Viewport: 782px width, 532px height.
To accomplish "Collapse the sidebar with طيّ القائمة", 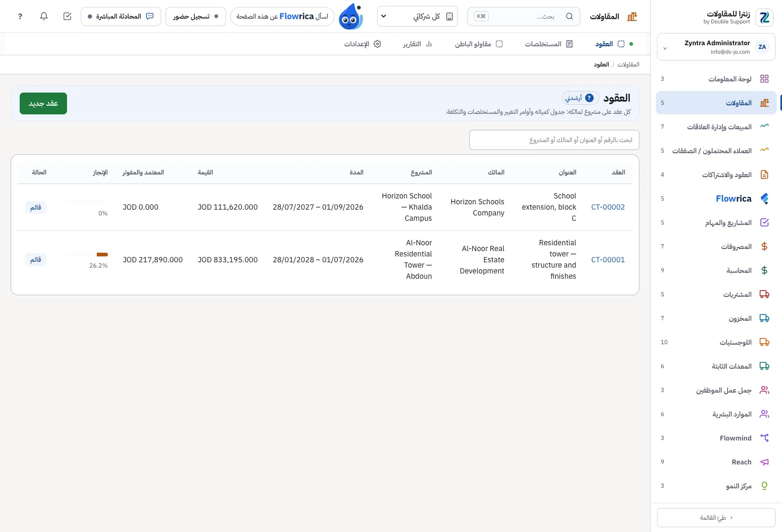I will 716,518.
